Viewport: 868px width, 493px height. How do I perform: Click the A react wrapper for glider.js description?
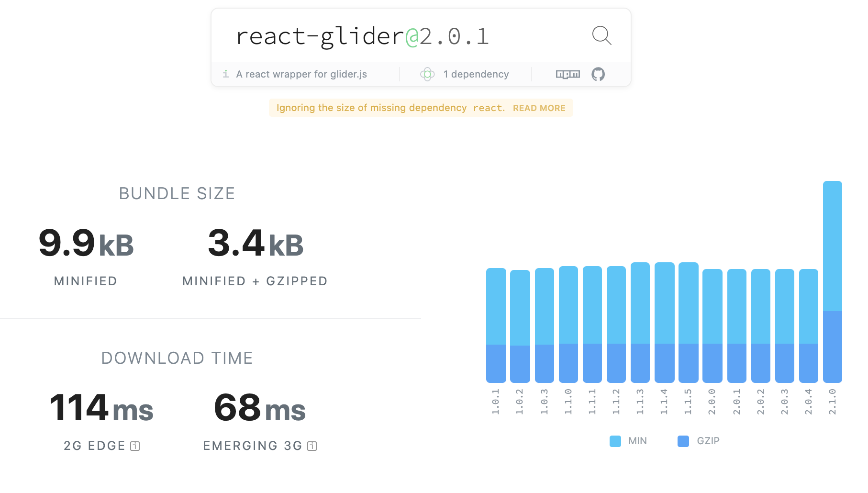301,74
